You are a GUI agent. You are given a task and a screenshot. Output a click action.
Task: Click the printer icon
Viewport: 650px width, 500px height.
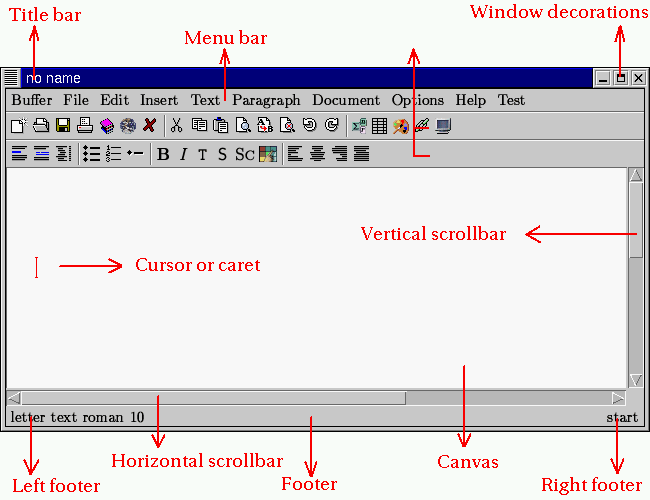pyautogui.click(x=84, y=126)
